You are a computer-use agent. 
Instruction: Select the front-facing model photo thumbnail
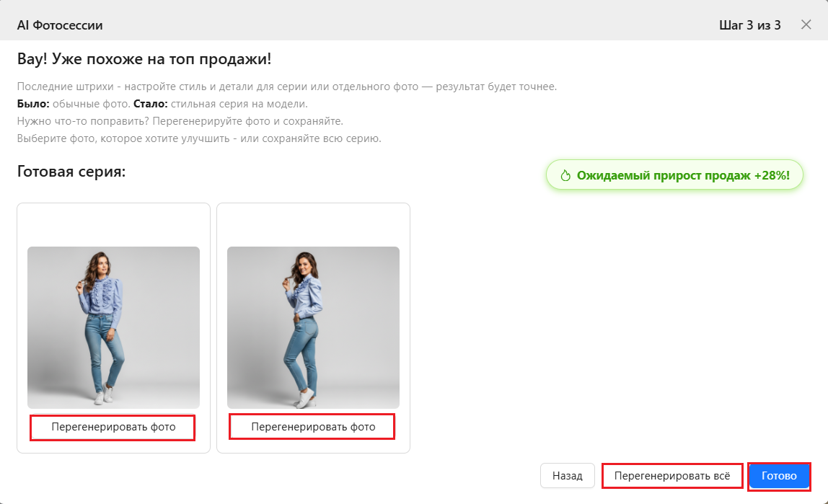tap(113, 327)
